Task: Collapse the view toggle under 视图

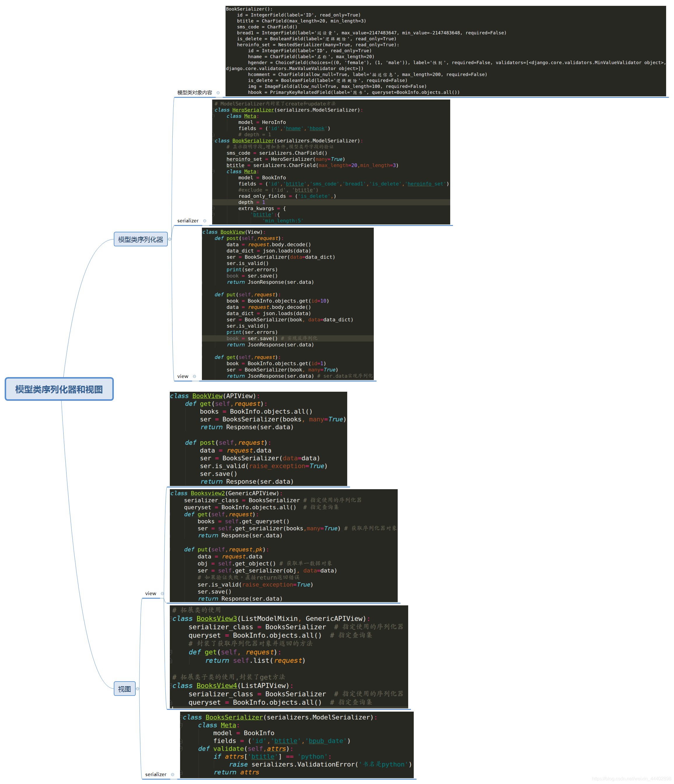Action: [x=162, y=594]
